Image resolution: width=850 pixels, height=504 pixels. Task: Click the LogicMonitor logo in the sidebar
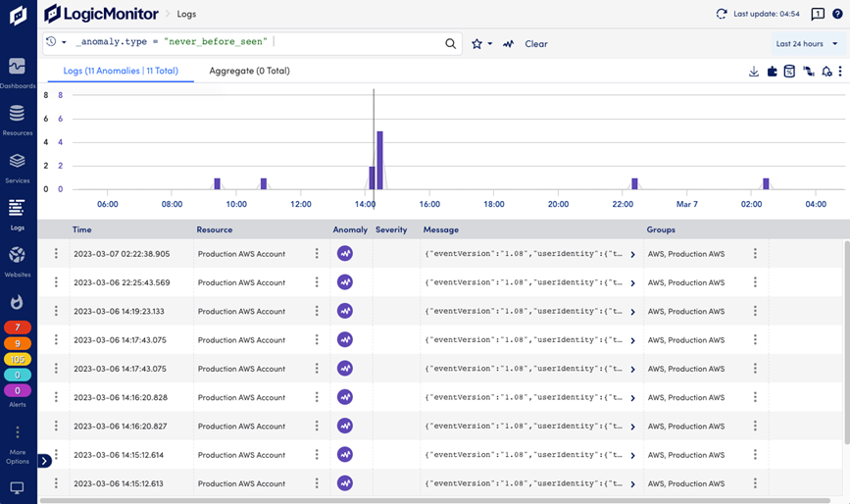click(18, 15)
